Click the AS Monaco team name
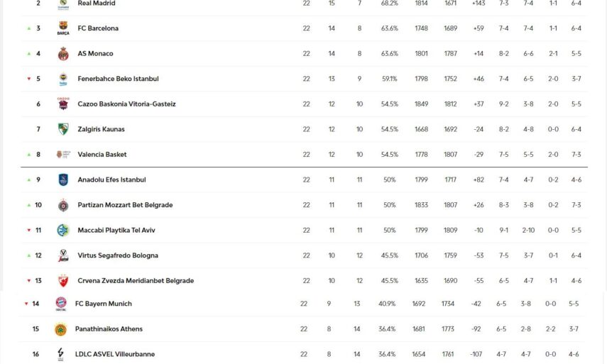Screen dimensions: 607x364 click(95, 54)
